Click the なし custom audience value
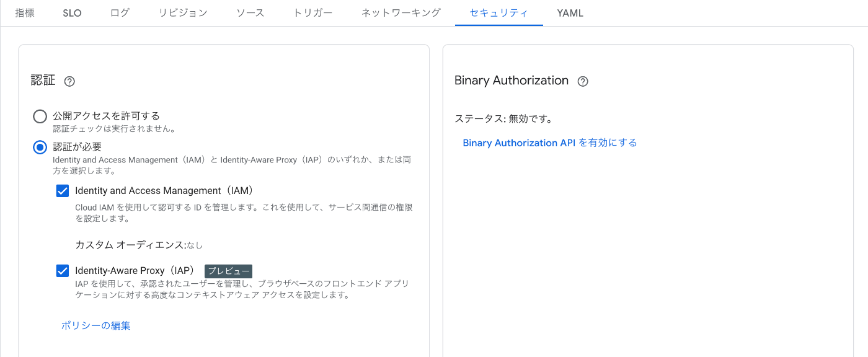868x357 pixels. pos(195,245)
